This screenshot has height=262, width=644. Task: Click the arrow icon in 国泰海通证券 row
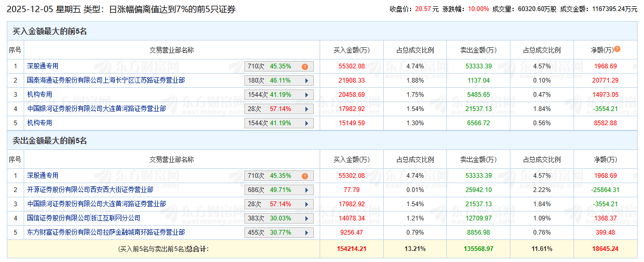(x=306, y=80)
